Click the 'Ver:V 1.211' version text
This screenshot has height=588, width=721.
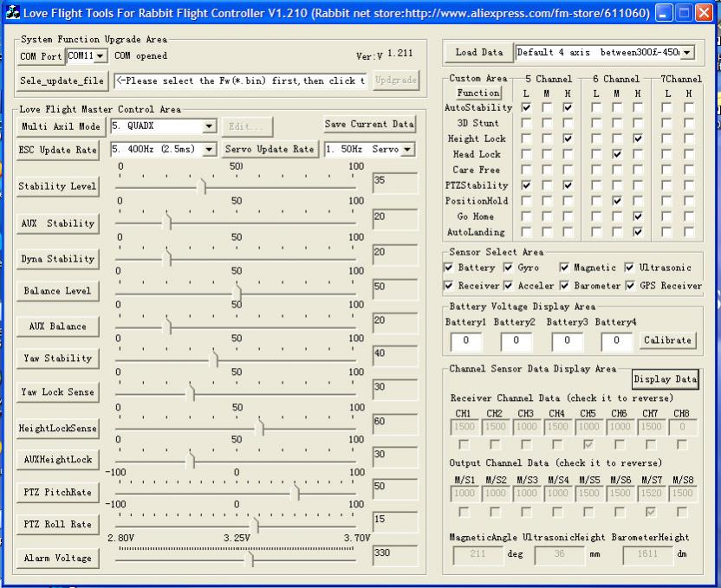click(385, 55)
